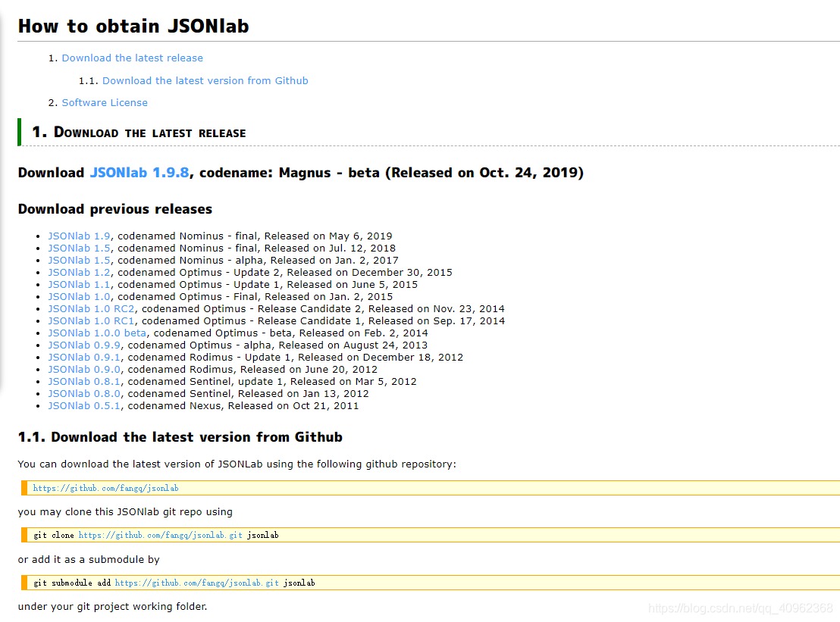The image size is (840, 622).
Task: Open the JSONlab 0.9.9 link
Action: [x=84, y=345]
